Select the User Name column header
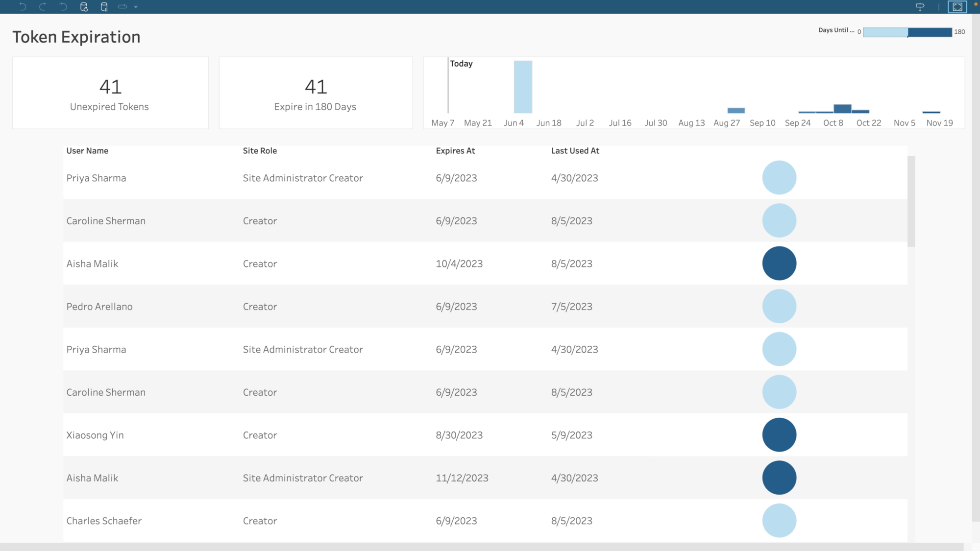Viewport: 980px width, 551px height. [88, 150]
